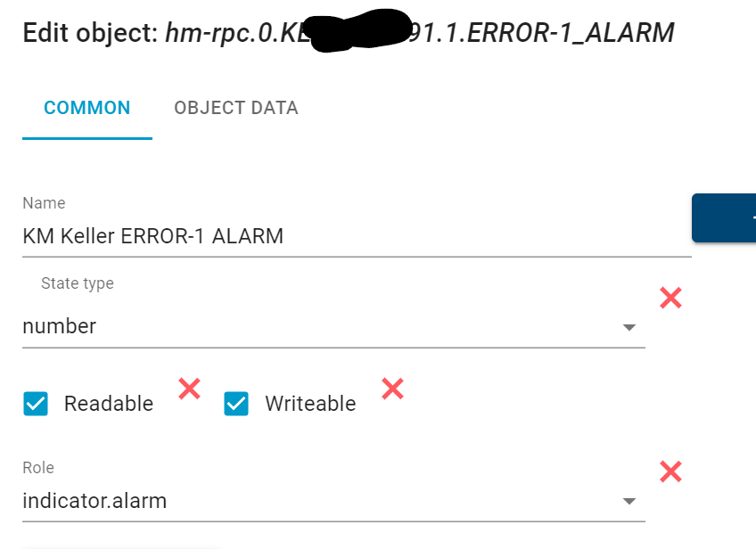The image size is (756, 549).
Task: Click the red X next to Readable
Action: pyautogui.click(x=189, y=388)
